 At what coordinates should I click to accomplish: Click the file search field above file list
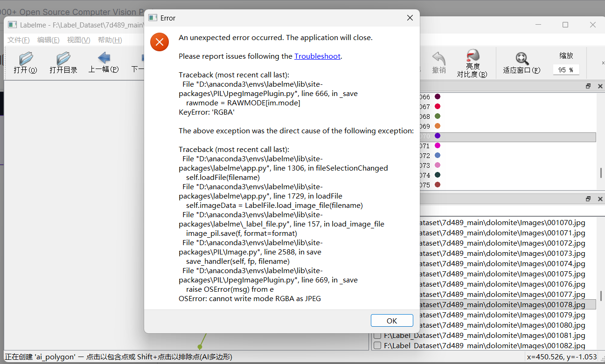pyautogui.click(x=511, y=211)
